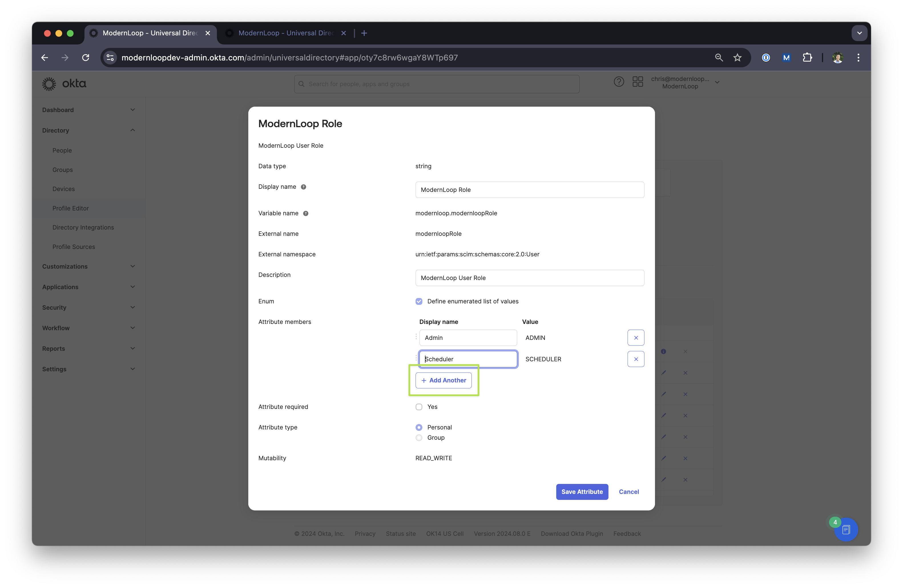This screenshot has width=903, height=588.
Task: Click the Okta people and groups search box
Action: pos(437,84)
